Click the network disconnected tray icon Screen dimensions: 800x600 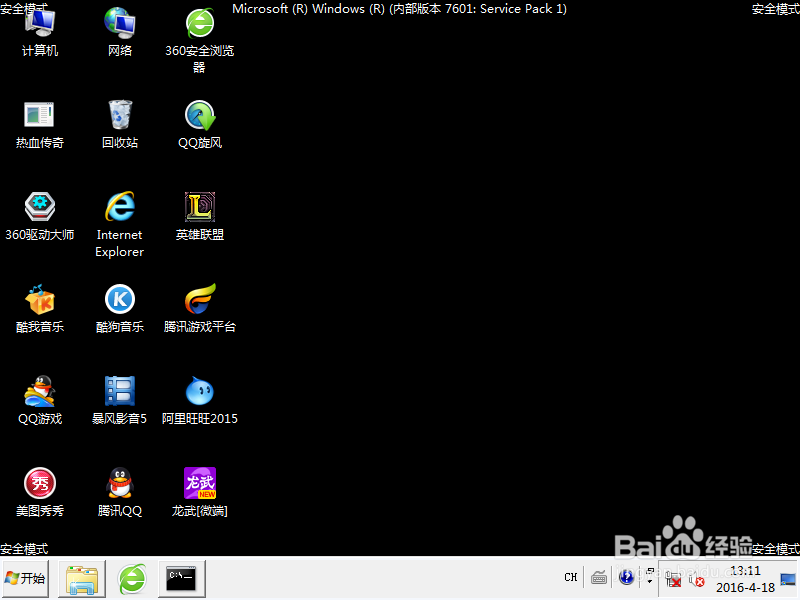click(673, 580)
